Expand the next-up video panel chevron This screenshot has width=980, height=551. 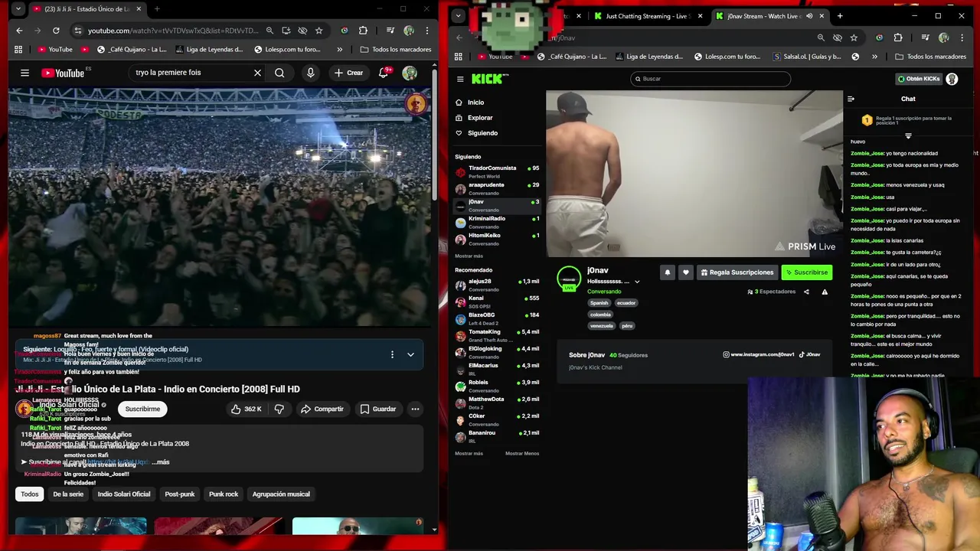tap(410, 354)
